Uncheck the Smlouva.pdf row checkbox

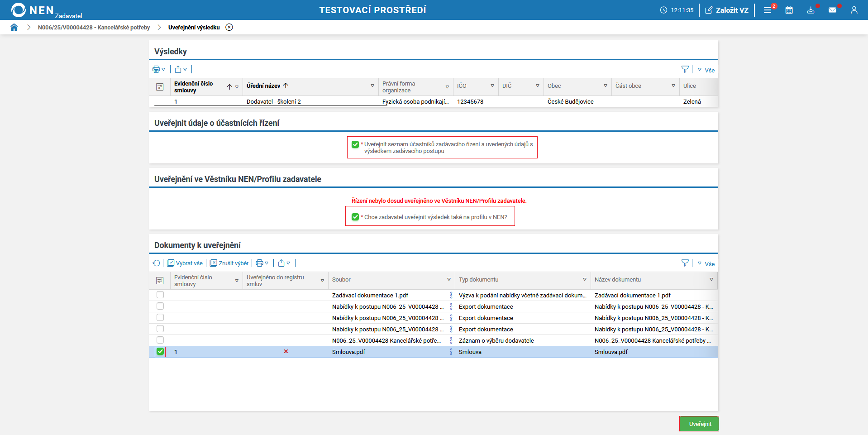[x=160, y=352]
